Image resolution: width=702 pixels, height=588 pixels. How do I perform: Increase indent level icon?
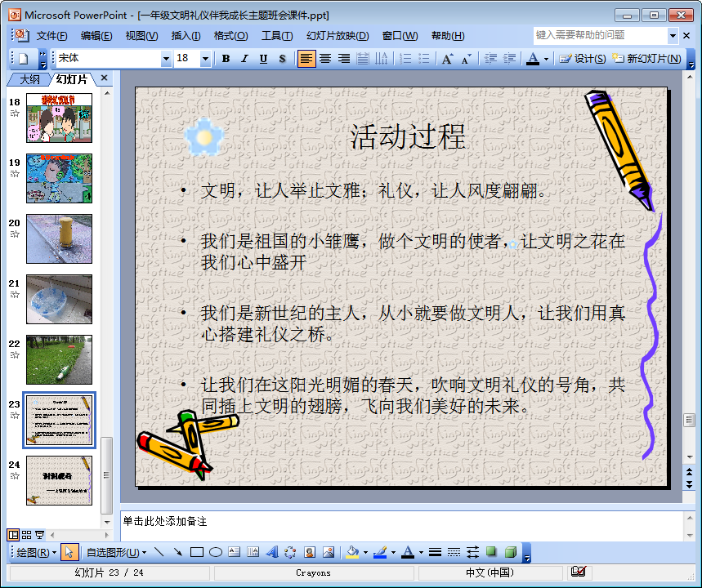click(509, 59)
